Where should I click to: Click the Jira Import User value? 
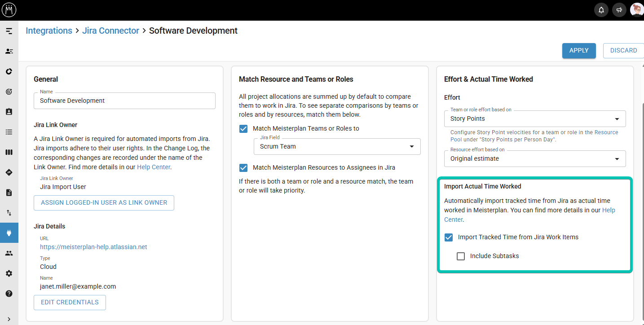63,187
